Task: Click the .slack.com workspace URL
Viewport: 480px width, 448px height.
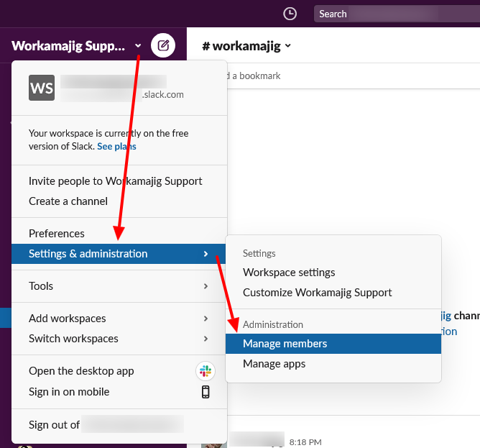Action: [x=163, y=95]
